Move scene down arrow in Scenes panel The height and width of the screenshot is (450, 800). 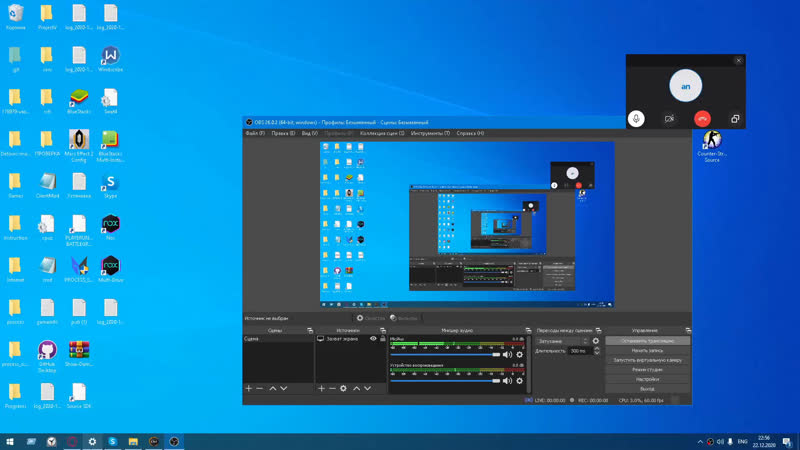(284, 388)
